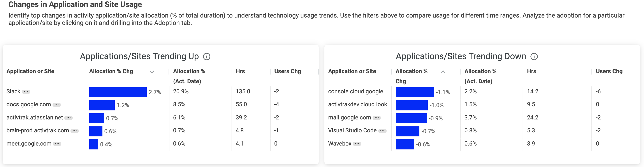Viewport: 644px width, 167px height.
Task: Click the 4.8 hours value
Action: click(x=239, y=130)
